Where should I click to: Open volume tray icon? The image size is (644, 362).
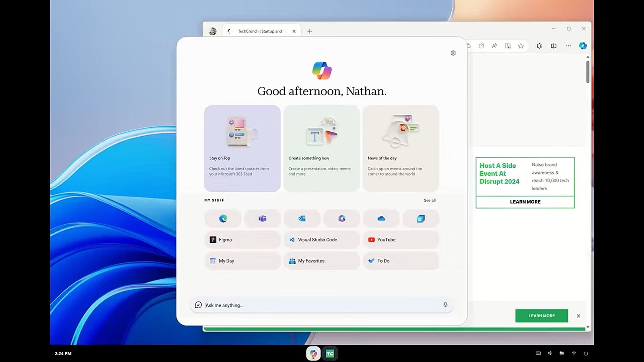tap(550, 353)
